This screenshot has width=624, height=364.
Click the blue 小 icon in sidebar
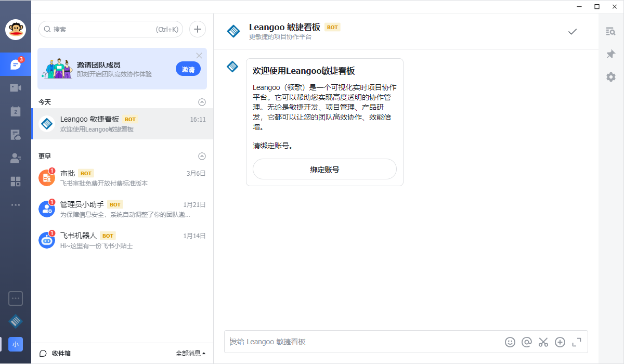(16, 344)
